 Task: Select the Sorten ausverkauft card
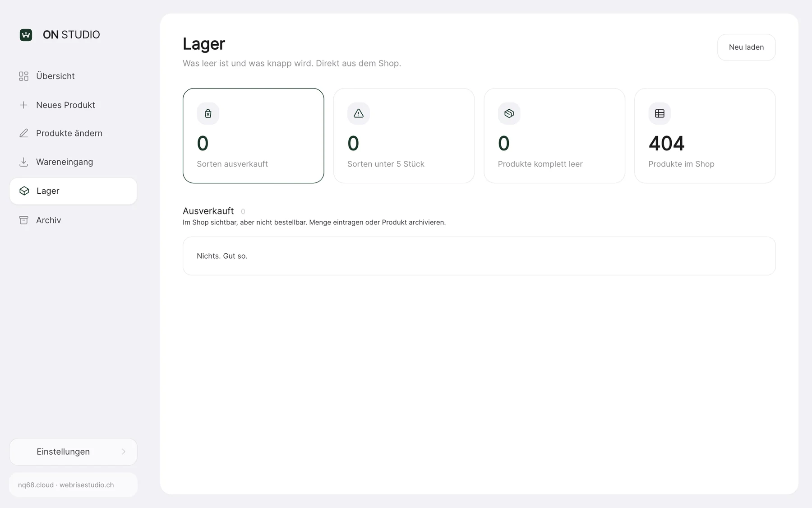coord(254,135)
